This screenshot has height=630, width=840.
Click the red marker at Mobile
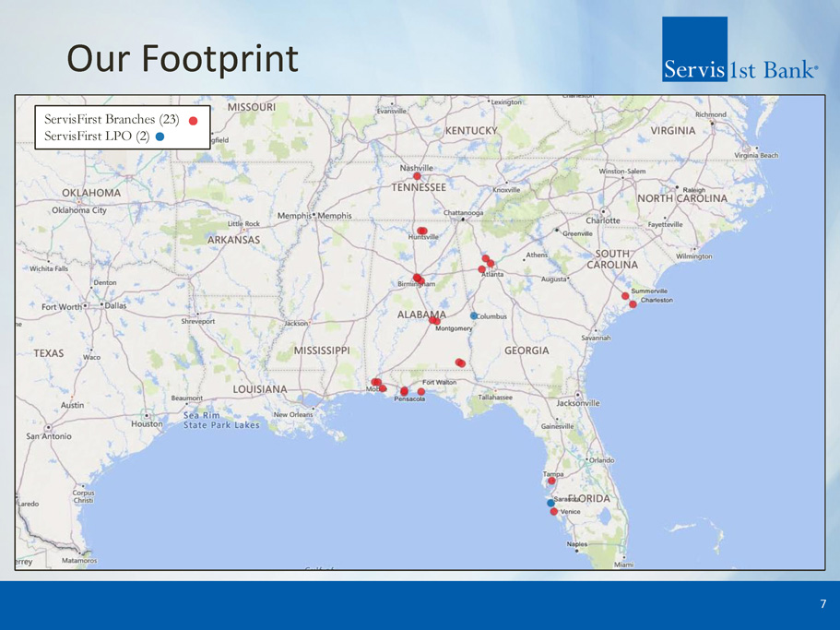(x=377, y=383)
